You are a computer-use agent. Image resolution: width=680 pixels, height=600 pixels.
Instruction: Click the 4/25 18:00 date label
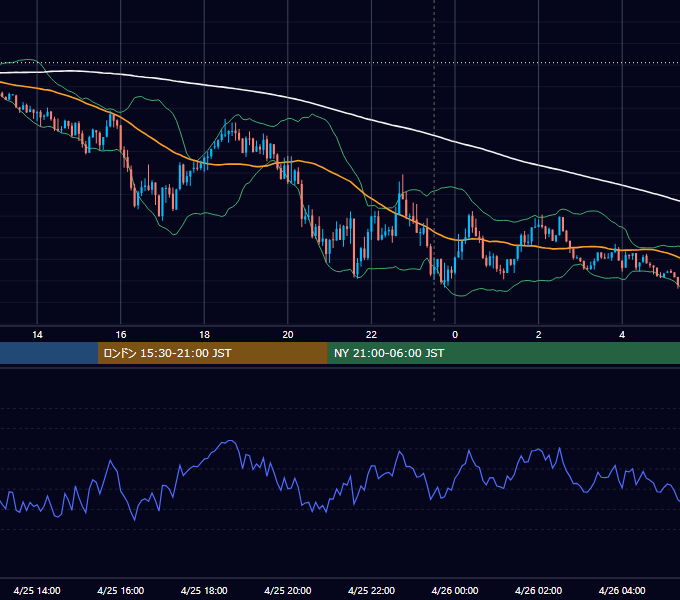point(204,590)
